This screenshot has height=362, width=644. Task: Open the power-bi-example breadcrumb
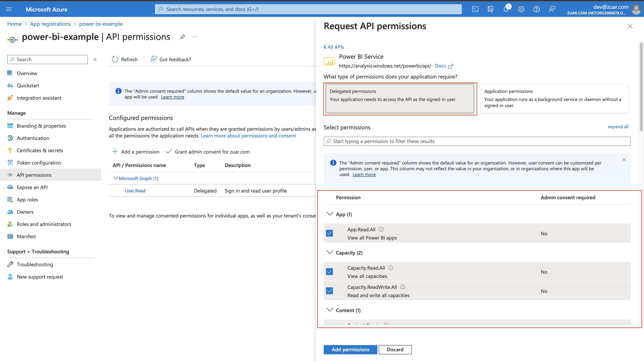(x=101, y=24)
